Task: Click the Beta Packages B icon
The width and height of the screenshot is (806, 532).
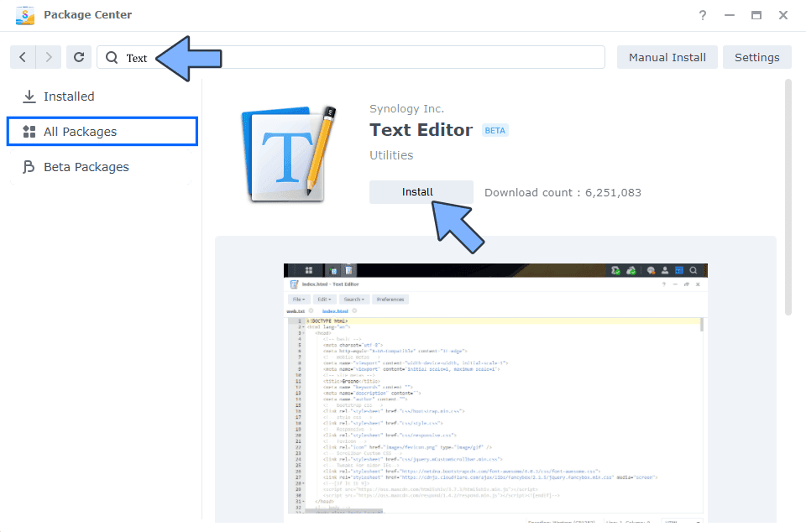Action: click(x=29, y=167)
